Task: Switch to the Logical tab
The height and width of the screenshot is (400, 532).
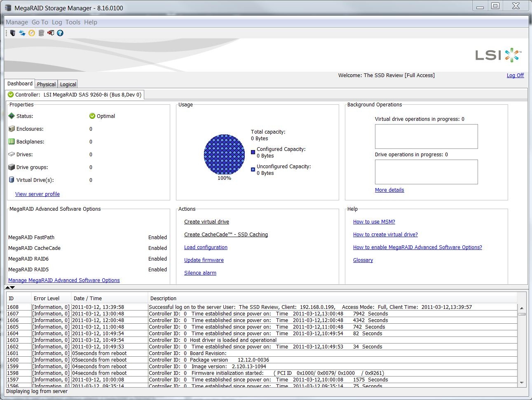Action: click(68, 84)
